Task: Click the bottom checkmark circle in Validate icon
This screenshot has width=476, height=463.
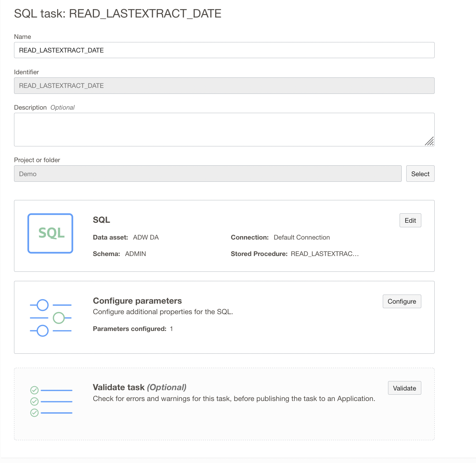Action: [34, 412]
